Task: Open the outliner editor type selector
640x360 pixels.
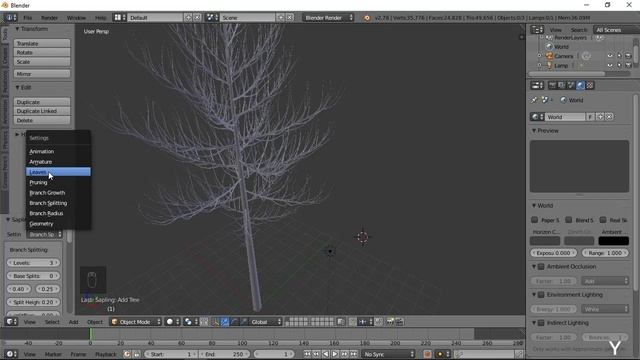Action: (537, 30)
